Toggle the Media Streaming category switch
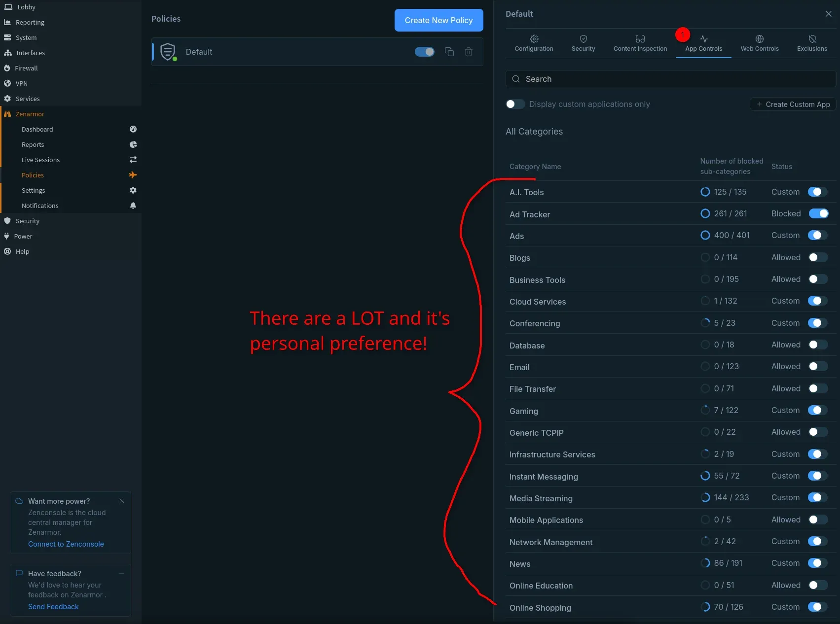This screenshot has height=624, width=840. [818, 497]
